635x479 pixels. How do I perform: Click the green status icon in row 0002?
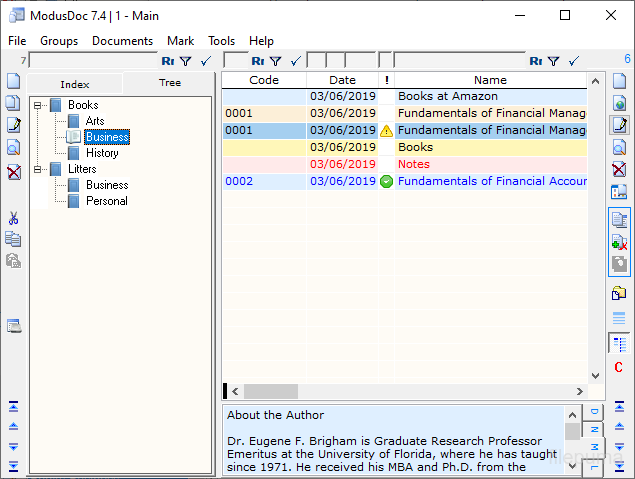tap(386, 181)
